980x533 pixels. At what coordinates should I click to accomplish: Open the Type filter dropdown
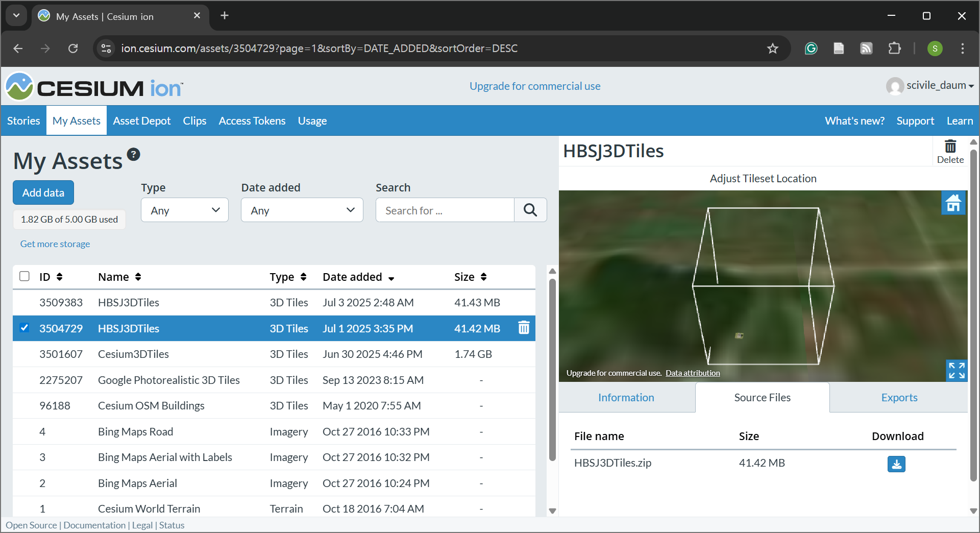click(x=185, y=210)
